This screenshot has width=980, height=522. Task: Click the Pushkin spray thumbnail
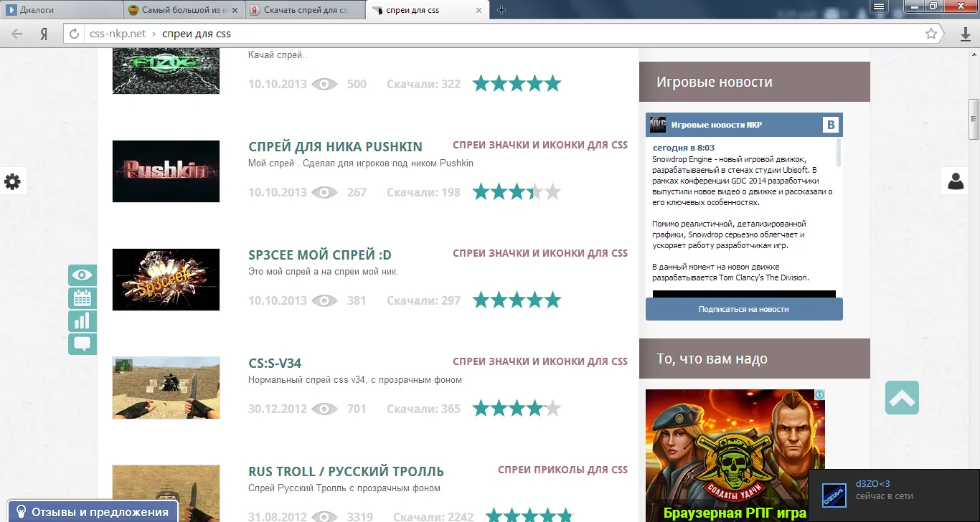coord(166,171)
